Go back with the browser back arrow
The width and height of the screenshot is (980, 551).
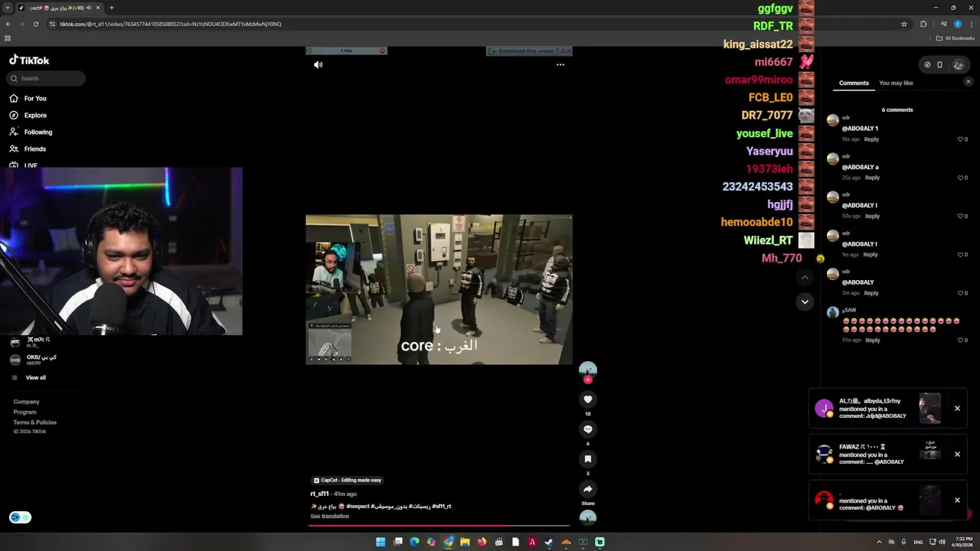8,24
